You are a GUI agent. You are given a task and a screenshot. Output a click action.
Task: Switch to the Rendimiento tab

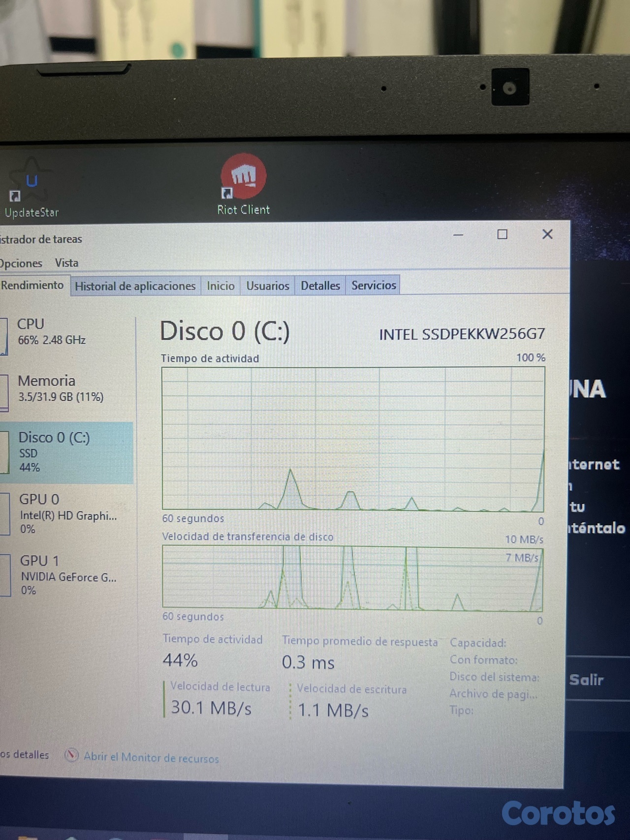pyautogui.click(x=32, y=285)
